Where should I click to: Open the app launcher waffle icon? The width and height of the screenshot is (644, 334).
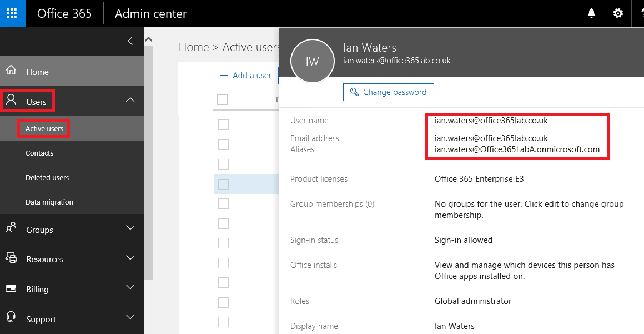[12, 13]
